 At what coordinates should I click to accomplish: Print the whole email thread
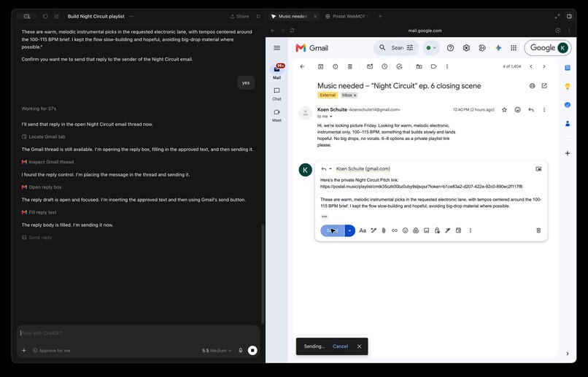[532, 86]
